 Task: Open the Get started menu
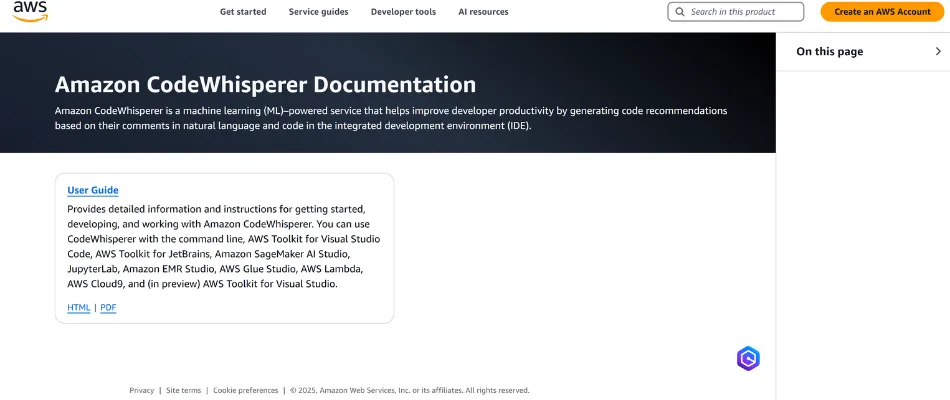coord(243,12)
